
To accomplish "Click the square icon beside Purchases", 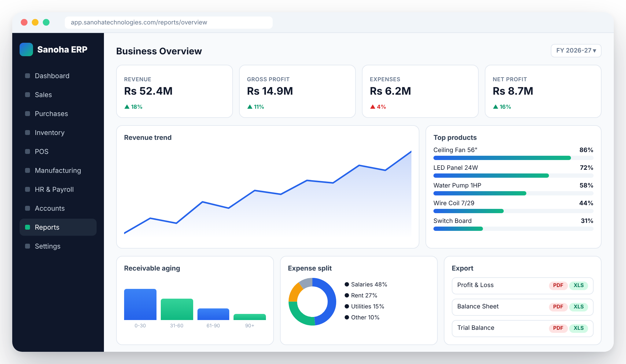I will click(x=28, y=114).
